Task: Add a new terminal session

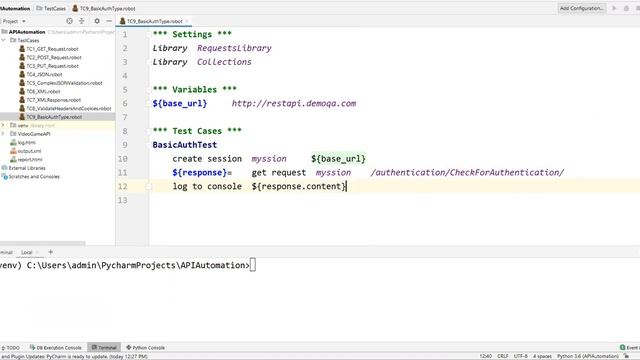Action: 51,252
